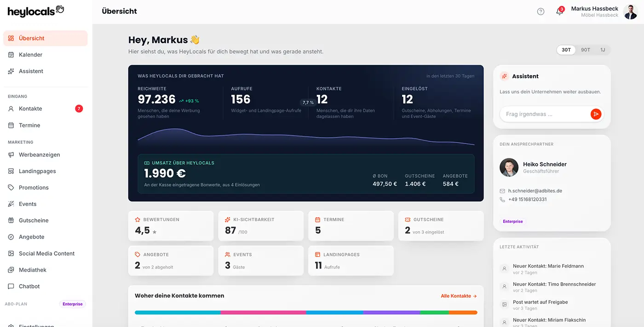This screenshot has height=327, width=644.
Task: Open Werbeanzeigen menu item
Action: pyautogui.click(x=45, y=155)
